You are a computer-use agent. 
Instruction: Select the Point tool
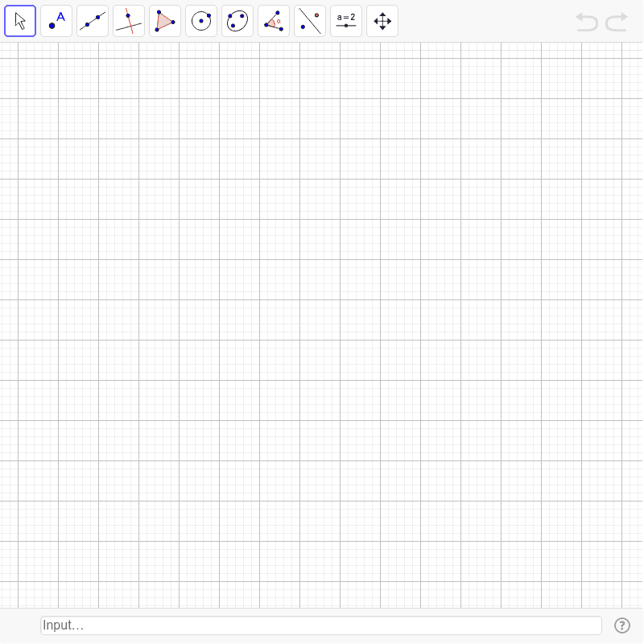pyautogui.click(x=56, y=20)
